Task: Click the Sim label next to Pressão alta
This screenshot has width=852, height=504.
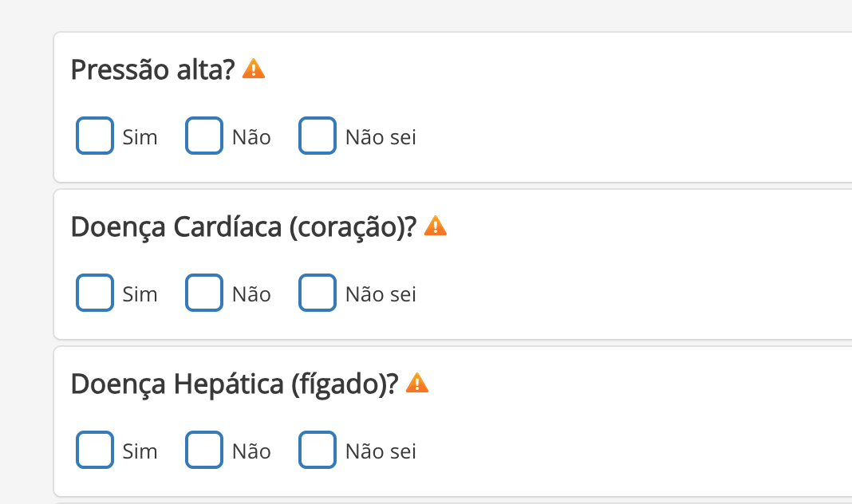Action: pyautogui.click(x=140, y=137)
